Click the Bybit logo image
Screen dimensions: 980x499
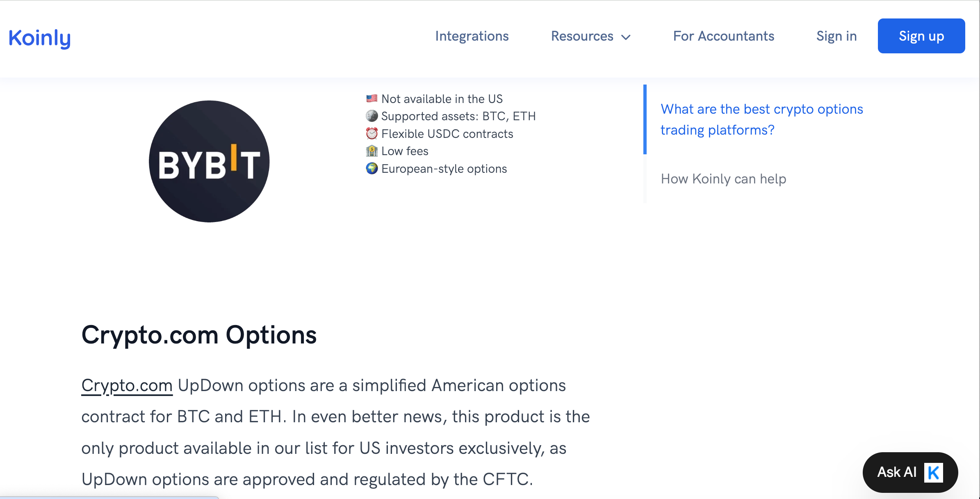click(x=209, y=161)
